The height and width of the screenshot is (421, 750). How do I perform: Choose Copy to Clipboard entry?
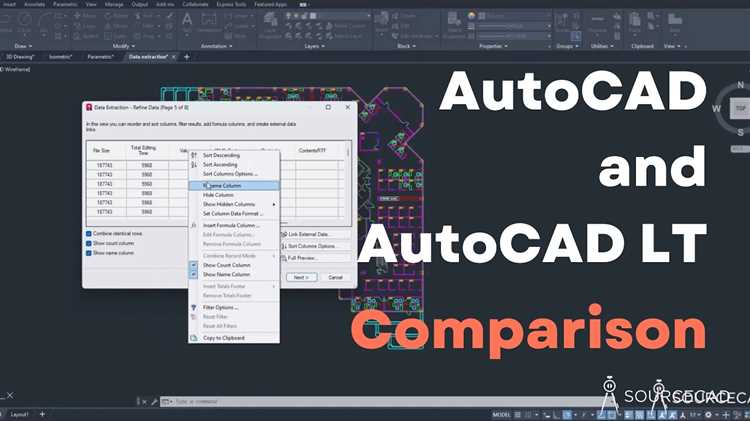pos(233,338)
